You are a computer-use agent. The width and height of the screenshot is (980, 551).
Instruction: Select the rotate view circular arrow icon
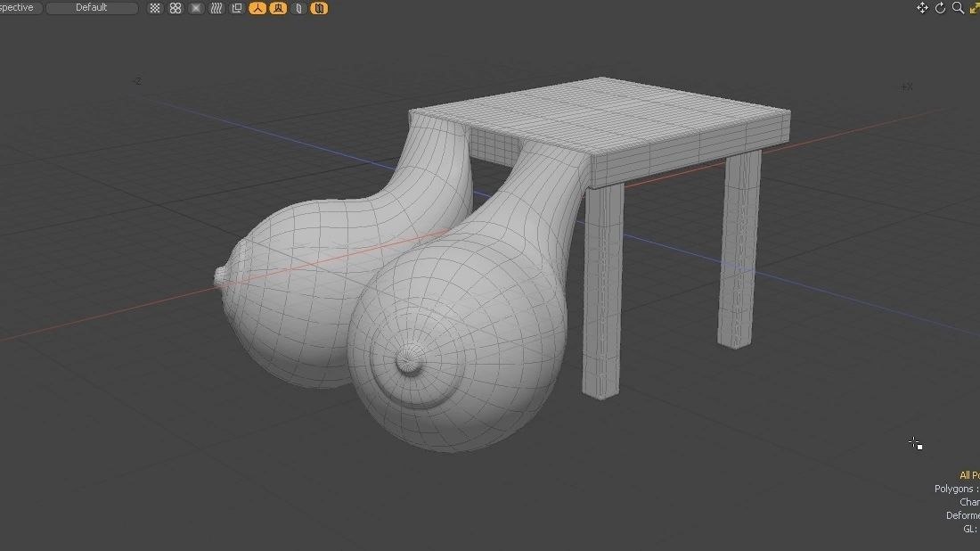coord(940,7)
